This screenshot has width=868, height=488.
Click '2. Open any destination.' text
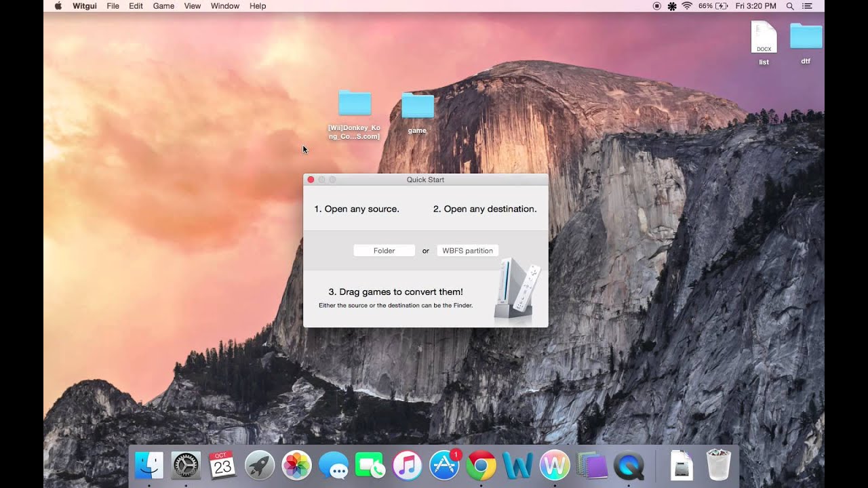click(x=485, y=209)
